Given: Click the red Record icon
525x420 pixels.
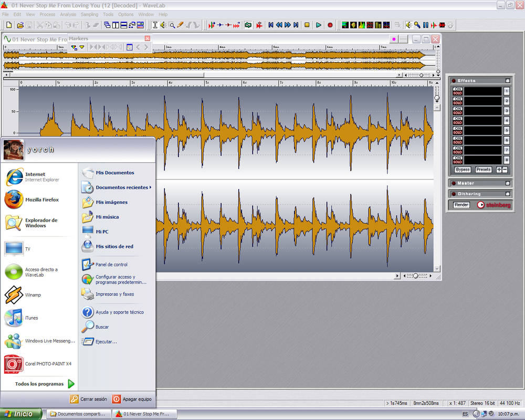Looking at the screenshot, I should (x=330, y=25).
